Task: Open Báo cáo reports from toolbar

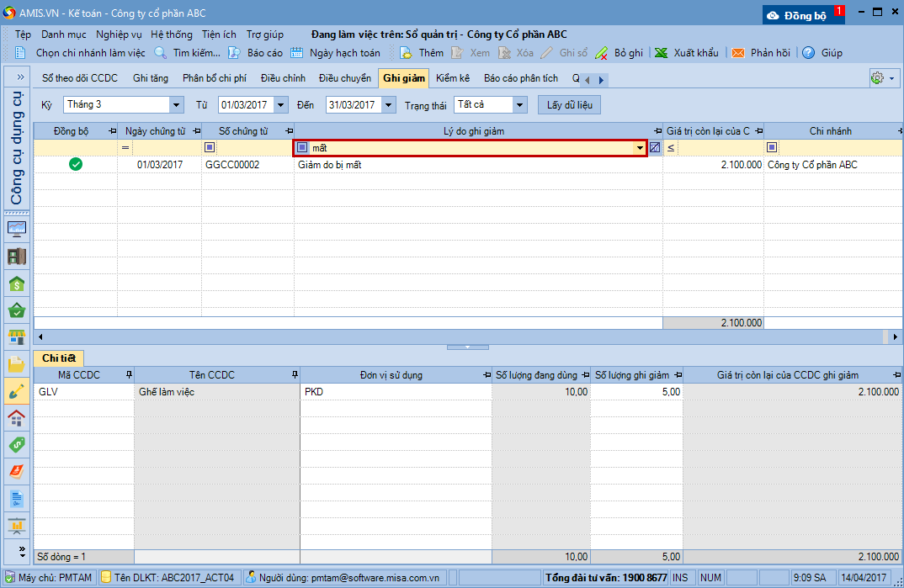Action: coord(235,53)
